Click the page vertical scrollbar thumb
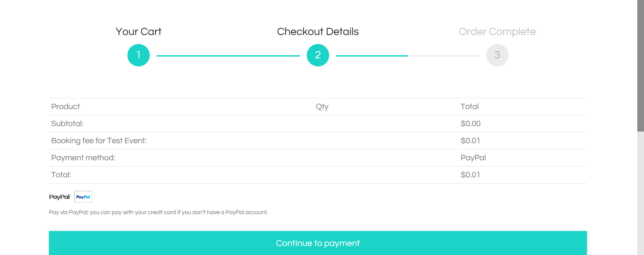Viewport: 644px width, 255px height. pos(640,66)
